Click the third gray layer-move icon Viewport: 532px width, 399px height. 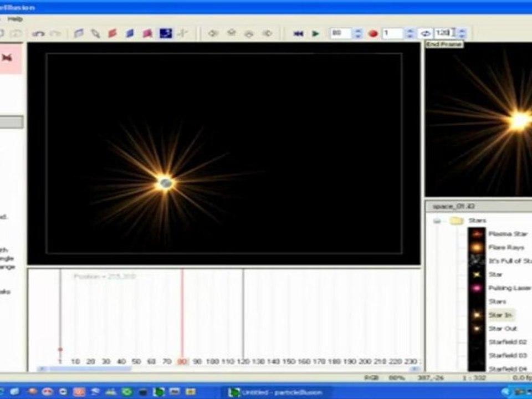click(x=249, y=33)
